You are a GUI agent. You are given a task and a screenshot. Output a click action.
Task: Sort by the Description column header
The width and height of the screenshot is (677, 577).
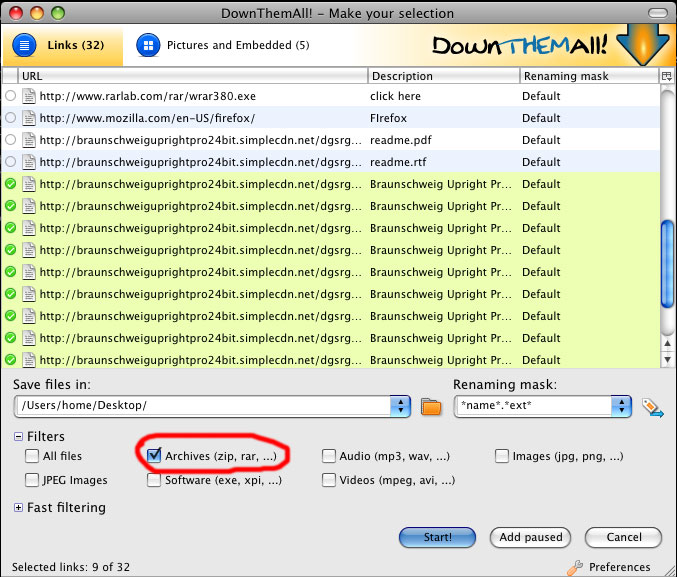[444, 76]
